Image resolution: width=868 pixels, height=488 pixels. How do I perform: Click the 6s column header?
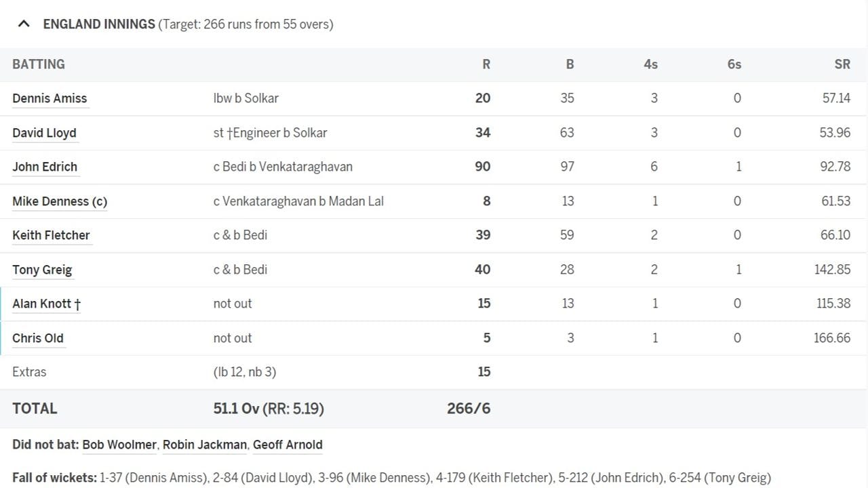(733, 64)
